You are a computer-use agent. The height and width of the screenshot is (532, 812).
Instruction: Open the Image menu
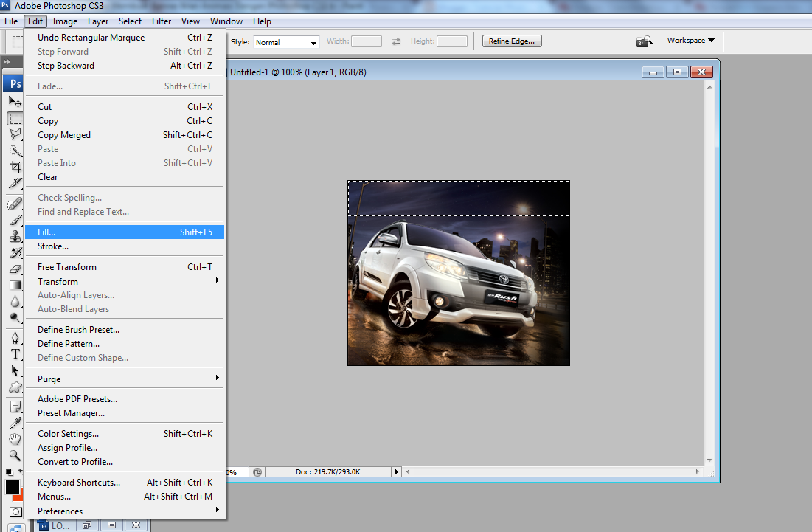tap(65, 21)
